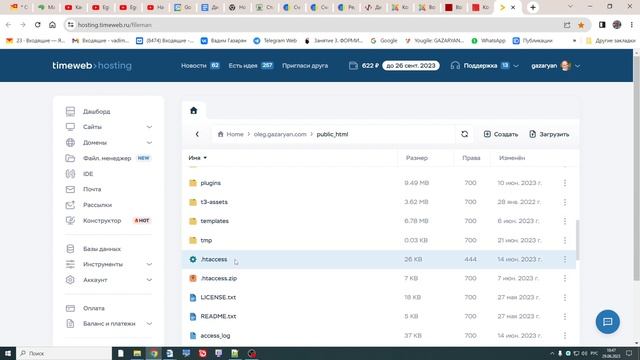Click the Инструменты sliders icon

pyautogui.click(x=70, y=264)
